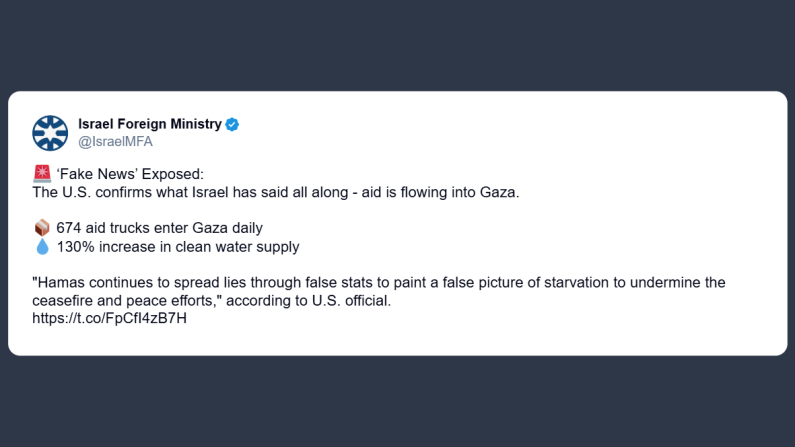
Task: Click the blue verified checkmark badge
Action: coord(232,124)
